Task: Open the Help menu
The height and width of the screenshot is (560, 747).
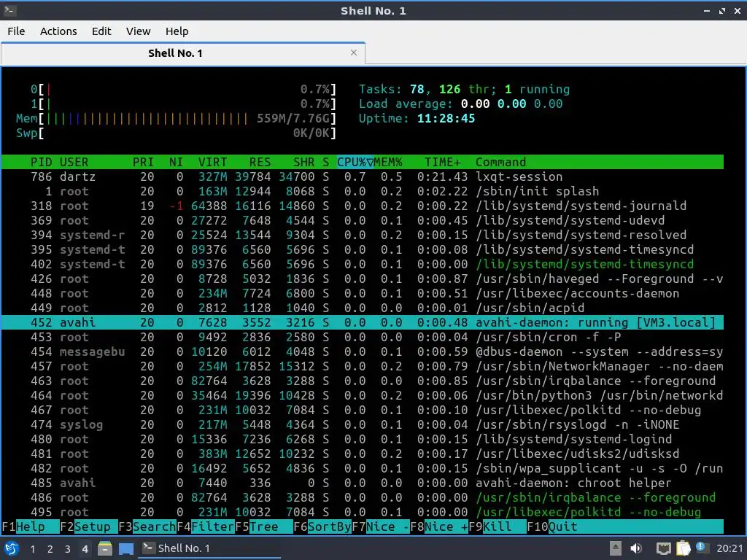Action: [177, 31]
